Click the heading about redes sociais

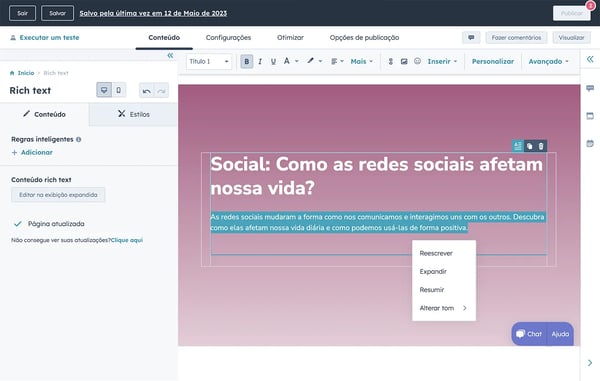click(377, 176)
